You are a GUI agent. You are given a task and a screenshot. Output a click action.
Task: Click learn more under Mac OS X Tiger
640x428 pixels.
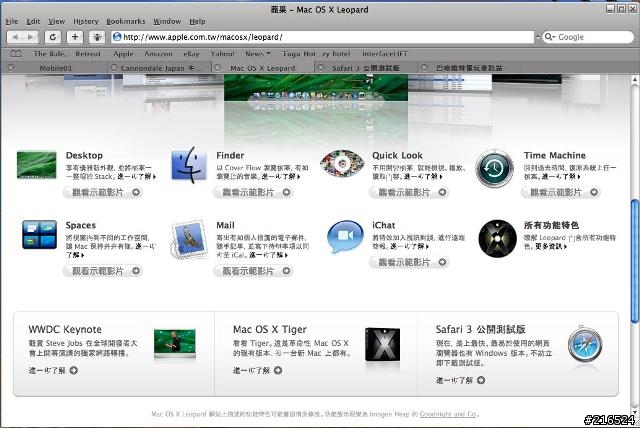[258, 370]
